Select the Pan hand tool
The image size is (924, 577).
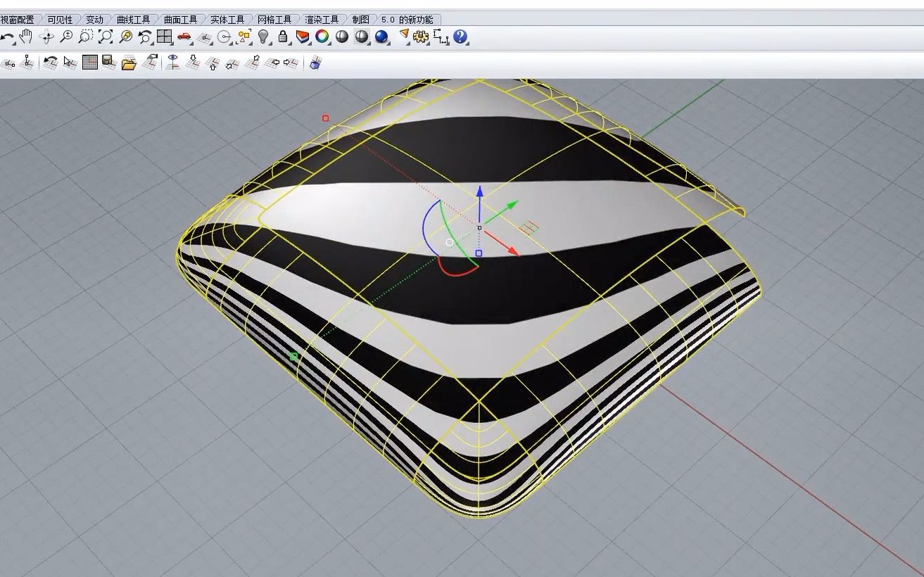(x=26, y=37)
